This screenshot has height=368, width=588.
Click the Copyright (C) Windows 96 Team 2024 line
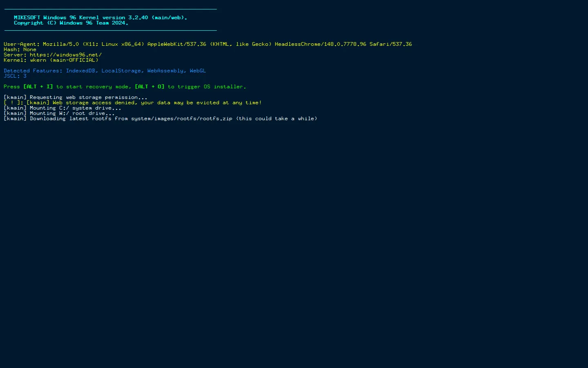(71, 23)
